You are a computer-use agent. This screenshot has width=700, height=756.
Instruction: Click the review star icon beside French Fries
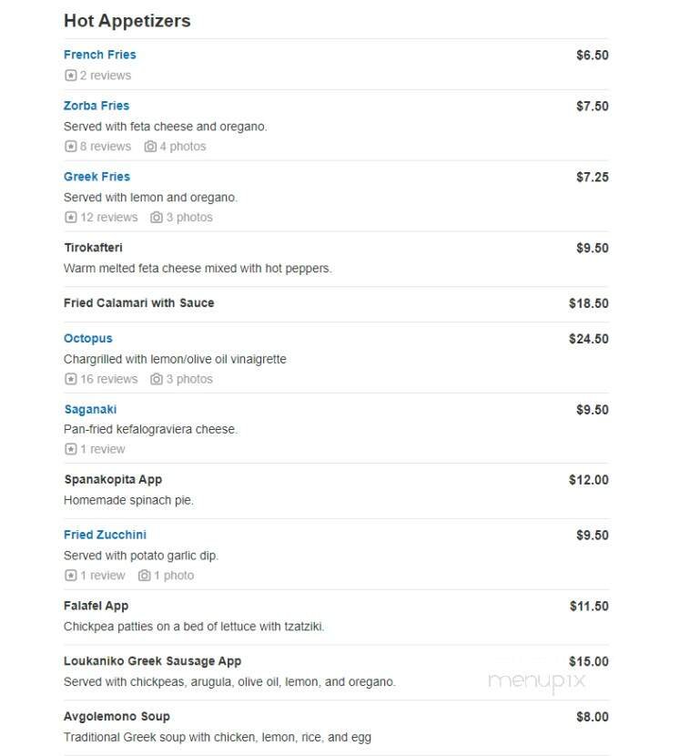click(x=69, y=75)
